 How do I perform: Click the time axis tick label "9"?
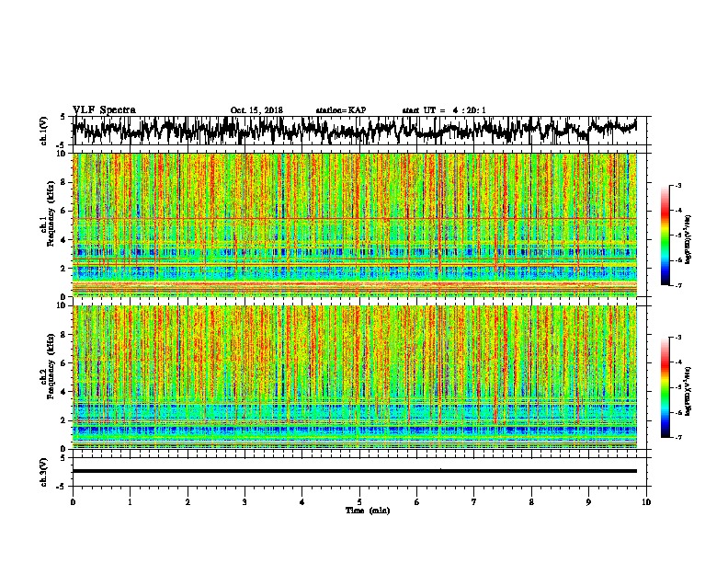click(588, 502)
